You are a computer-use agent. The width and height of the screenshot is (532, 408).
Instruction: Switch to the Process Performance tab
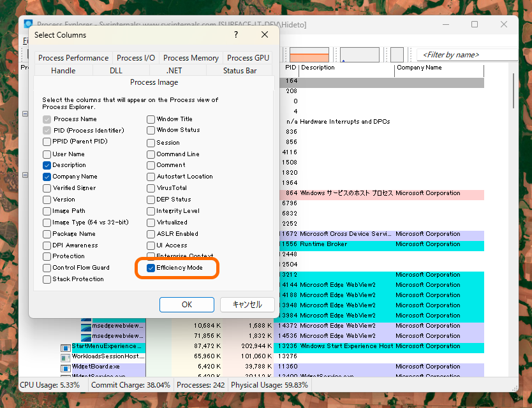[73, 57]
